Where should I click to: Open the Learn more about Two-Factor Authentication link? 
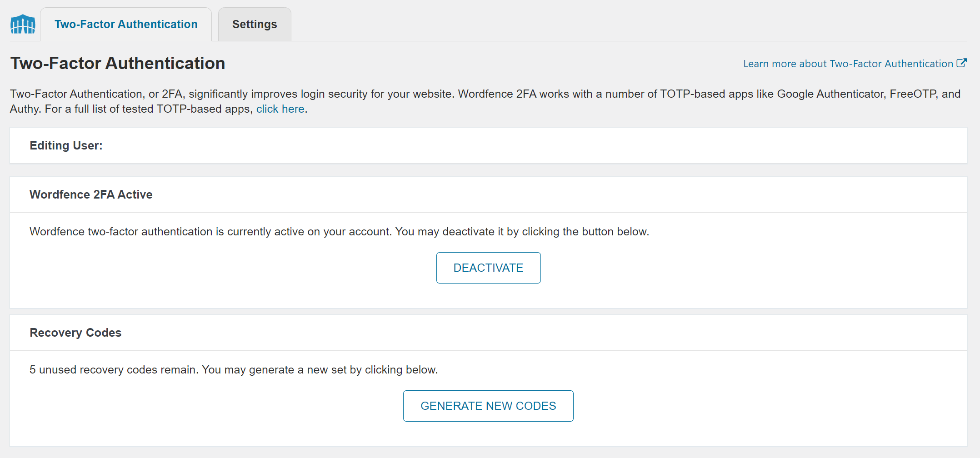848,64
